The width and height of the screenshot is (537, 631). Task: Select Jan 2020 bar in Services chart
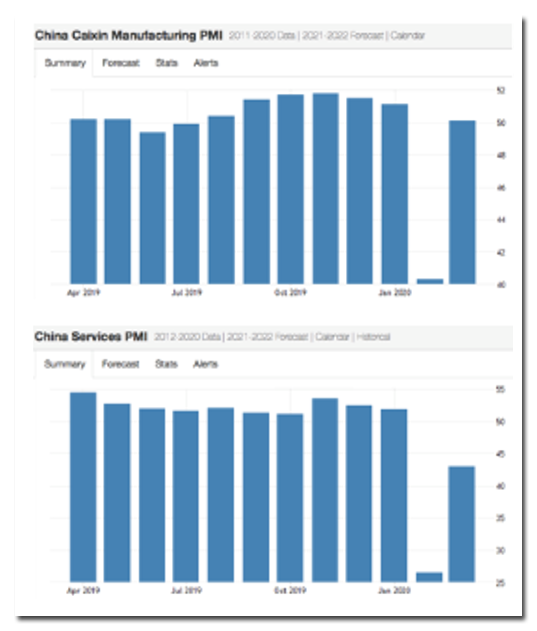click(394, 496)
